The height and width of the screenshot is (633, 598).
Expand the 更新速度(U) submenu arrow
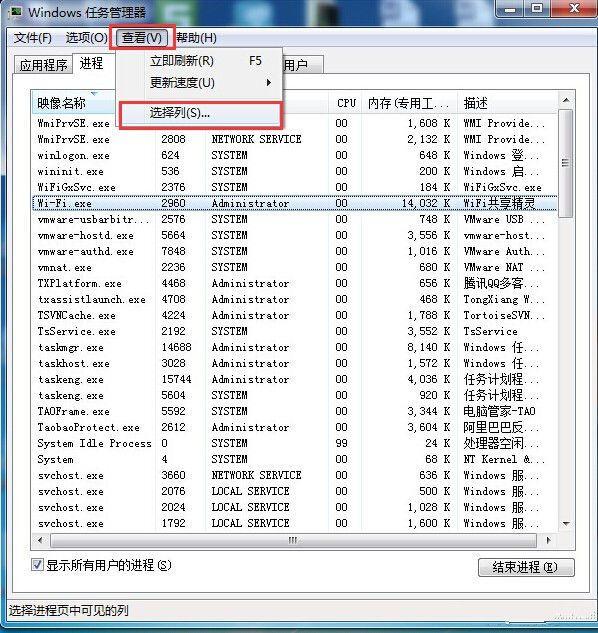(269, 83)
